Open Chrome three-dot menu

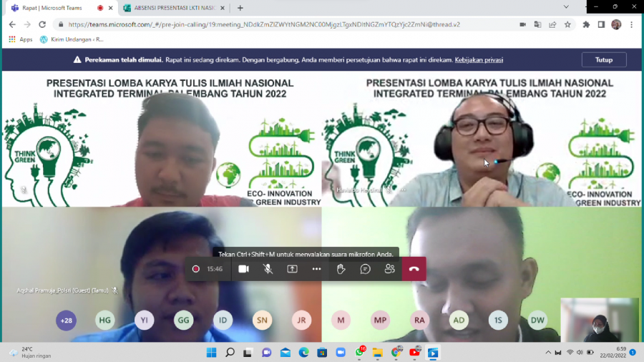(x=632, y=24)
